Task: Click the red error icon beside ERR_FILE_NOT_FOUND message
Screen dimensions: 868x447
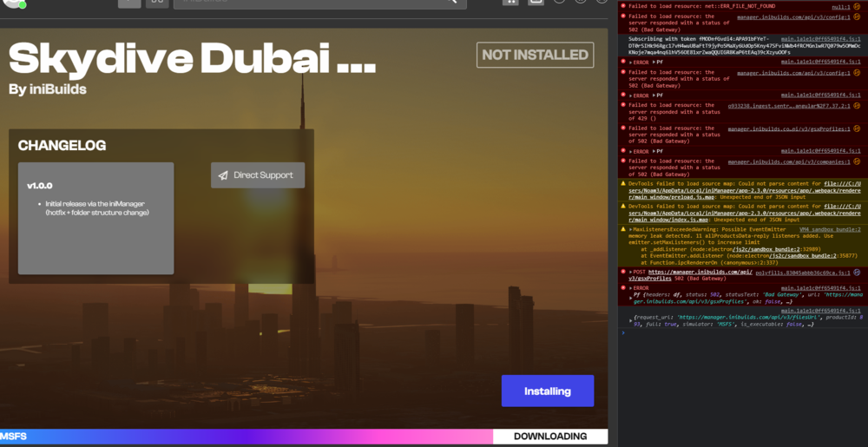Action: [623, 6]
